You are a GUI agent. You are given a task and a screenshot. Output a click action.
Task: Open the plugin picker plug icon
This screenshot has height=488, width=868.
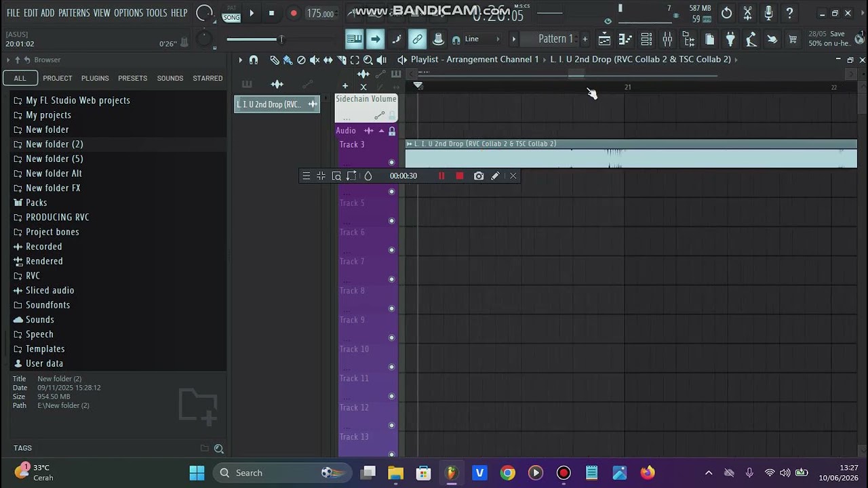730,39
